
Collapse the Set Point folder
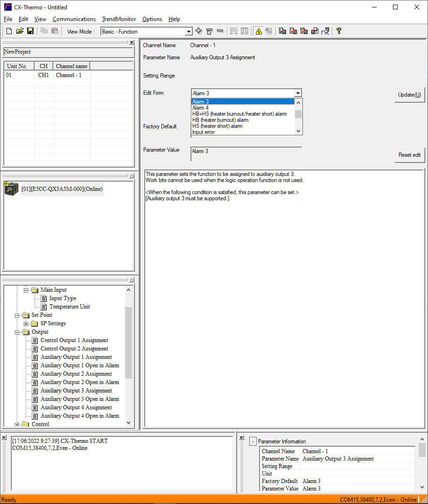coord(17,315)
